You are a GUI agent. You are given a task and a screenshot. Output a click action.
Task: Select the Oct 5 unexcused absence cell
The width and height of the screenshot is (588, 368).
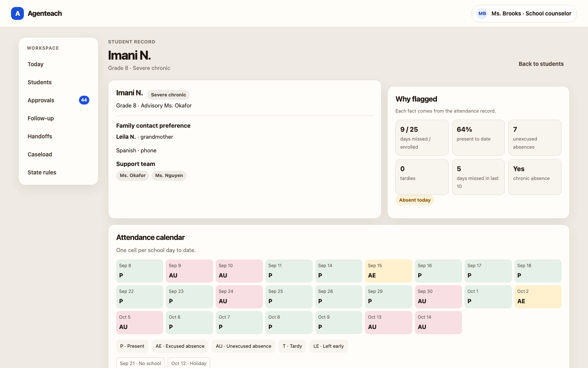(x=140, y=323)
